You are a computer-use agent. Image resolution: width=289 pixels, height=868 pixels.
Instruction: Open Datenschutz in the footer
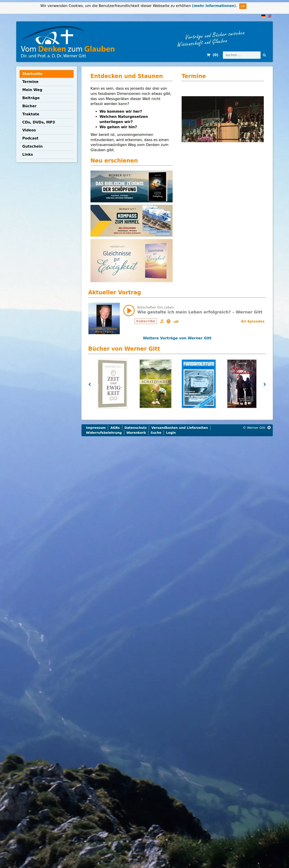pos(135,428)
